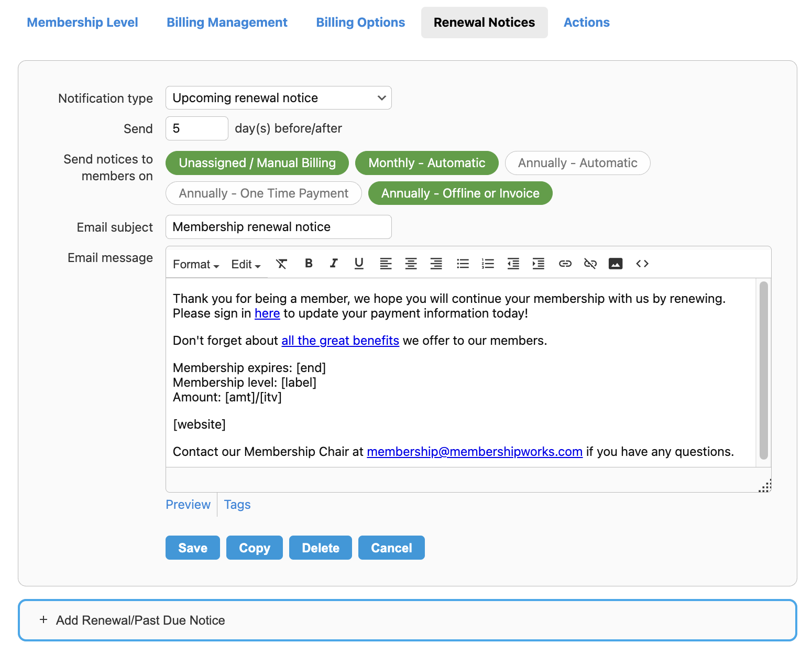Insert an image into the email message
Viewport: 812px width, 654px height.
pos(616,264)
